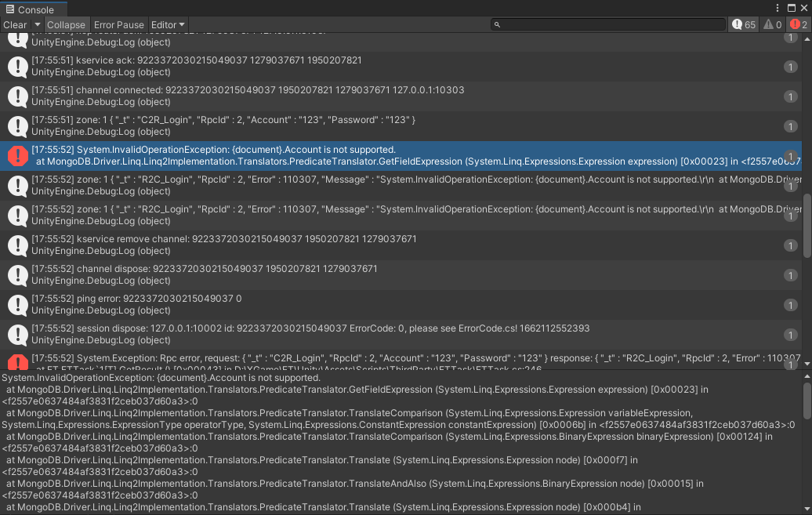This screenshot has width=812, height=515.
Task: Click the info icon beside channel dispose log
Action: tap(17, 275)
